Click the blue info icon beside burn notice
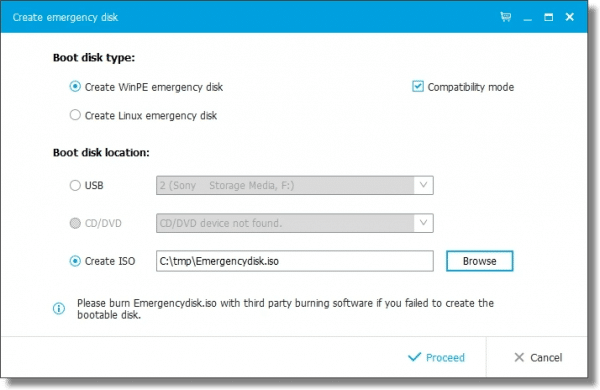 pyautogui.click(x=59, y=308)
